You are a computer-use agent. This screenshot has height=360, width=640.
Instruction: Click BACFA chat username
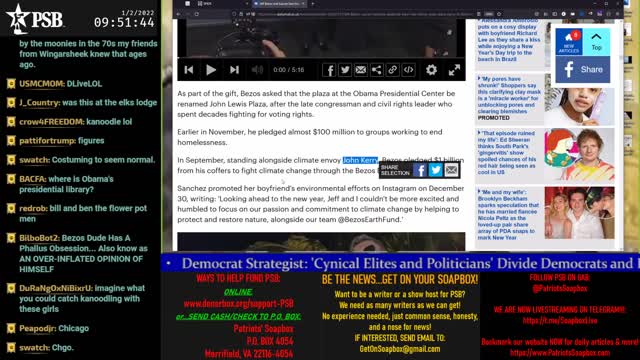tap(33, 179)
